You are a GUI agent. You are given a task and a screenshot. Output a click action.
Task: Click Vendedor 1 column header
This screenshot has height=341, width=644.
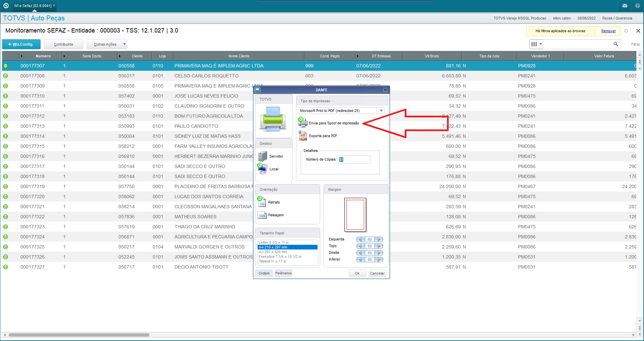(540, 56)
